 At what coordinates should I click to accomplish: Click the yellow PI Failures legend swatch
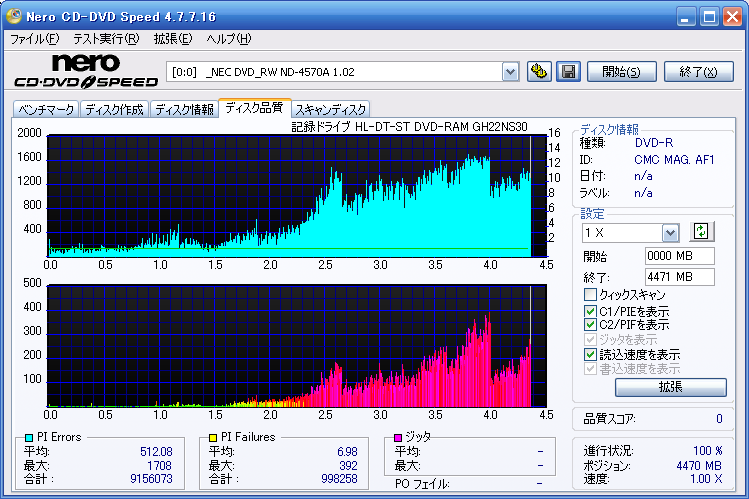coord(213,437)
